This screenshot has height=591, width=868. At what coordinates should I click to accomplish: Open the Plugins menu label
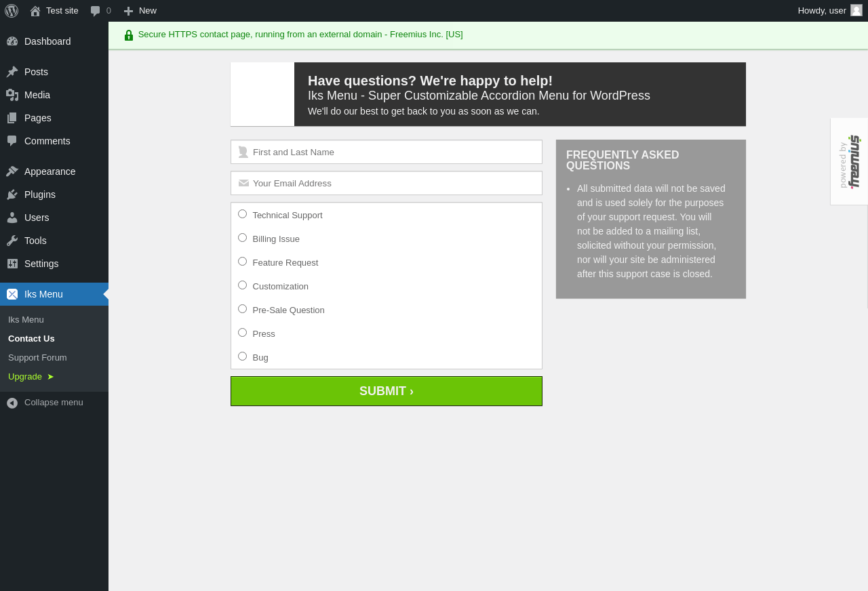(x=40, y=195)
